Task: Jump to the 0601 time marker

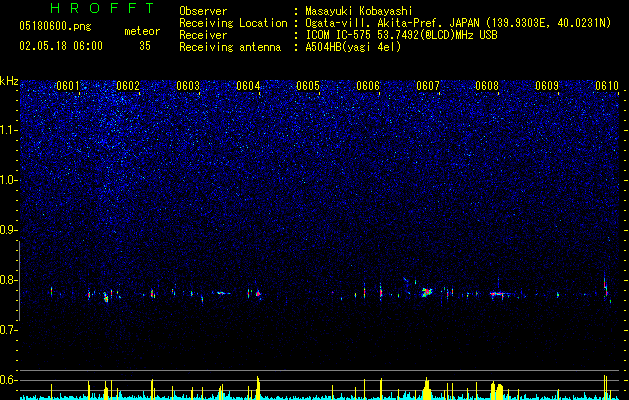Action: point(67,86)
